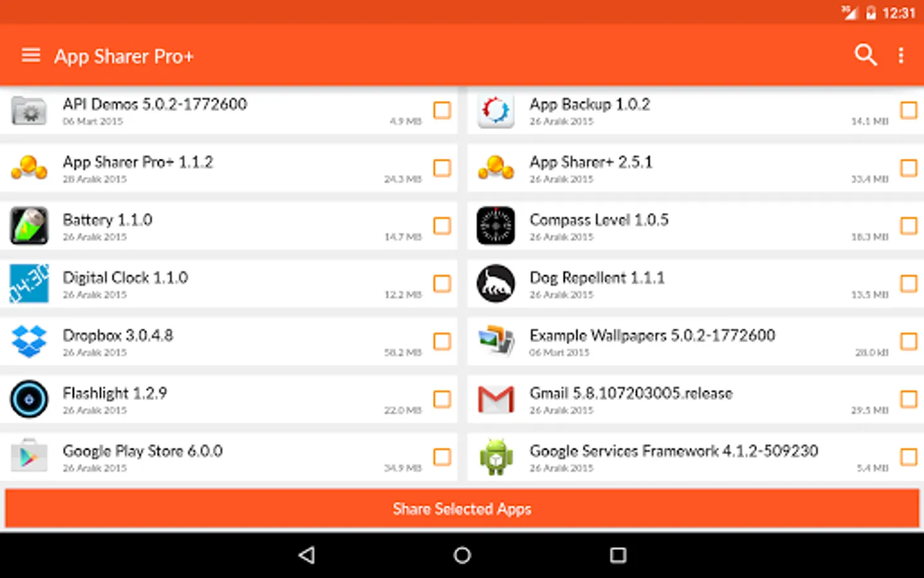Check the battery status icon
This screenshot has width=924, height=578.
[x=871, y=13]
